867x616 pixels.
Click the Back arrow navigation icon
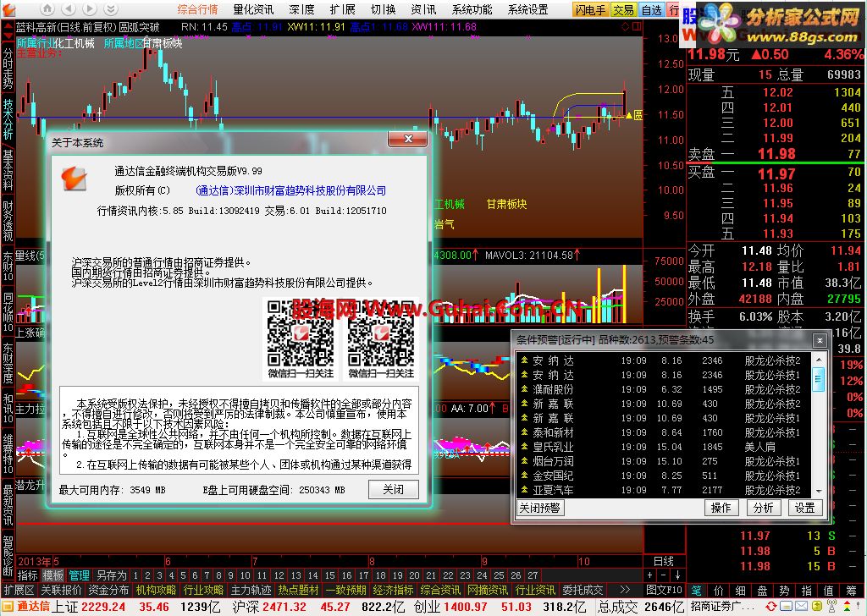pos(69,8)
